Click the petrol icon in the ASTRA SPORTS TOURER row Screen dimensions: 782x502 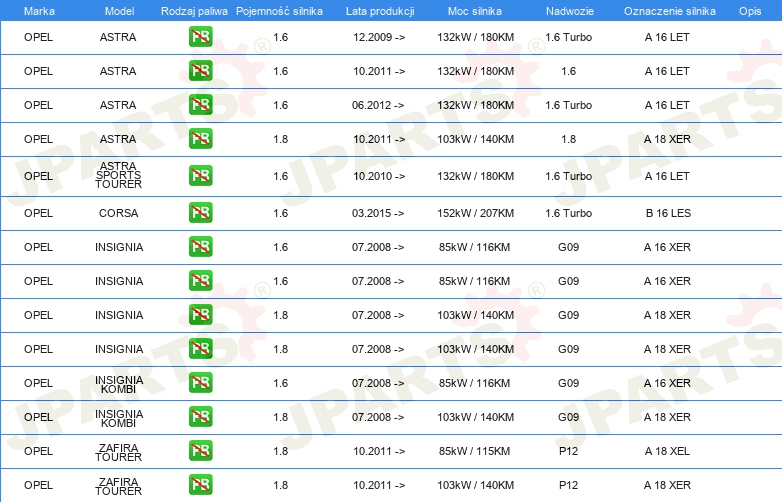pyautogui.click(x=200, y=176)
